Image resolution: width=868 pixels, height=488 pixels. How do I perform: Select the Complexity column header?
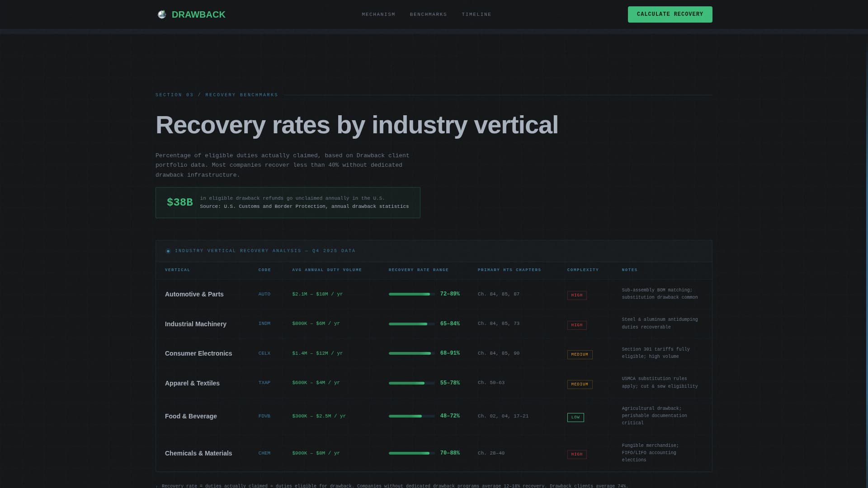[x=583, y=270]
